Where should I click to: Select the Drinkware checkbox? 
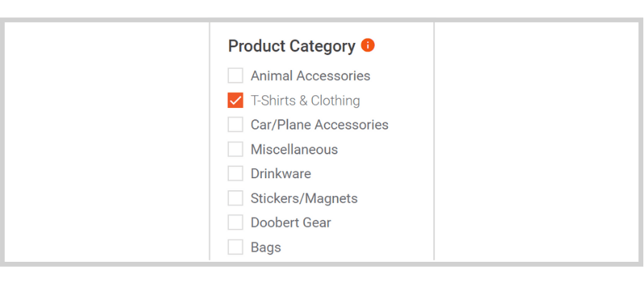pyautogui.click(x=235, y=173)
